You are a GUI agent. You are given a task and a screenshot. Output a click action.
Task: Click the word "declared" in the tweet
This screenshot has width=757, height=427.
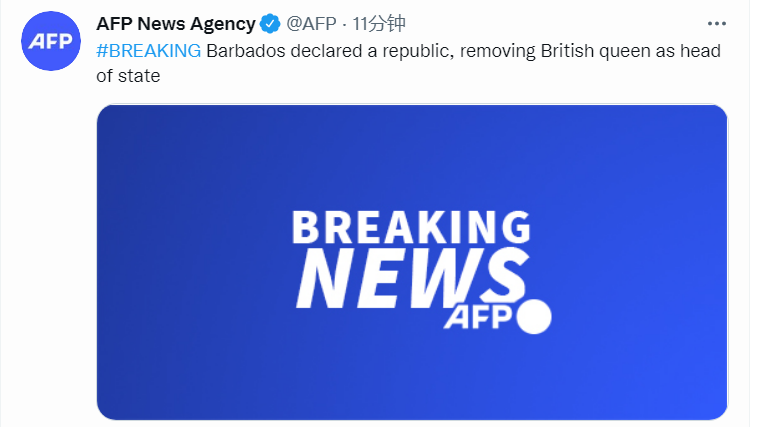pos(322,51)
